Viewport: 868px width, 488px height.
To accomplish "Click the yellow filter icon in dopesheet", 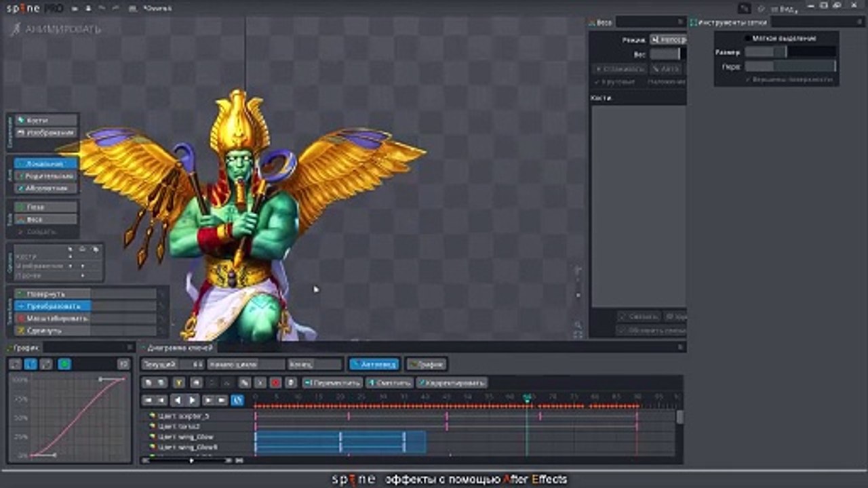I will pos(179,383).
